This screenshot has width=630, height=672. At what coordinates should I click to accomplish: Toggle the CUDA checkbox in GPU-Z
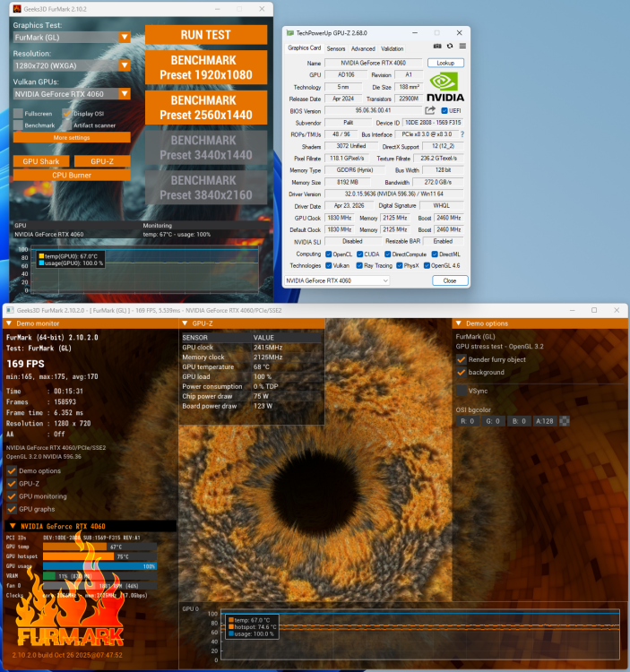[x=360, y=254]
